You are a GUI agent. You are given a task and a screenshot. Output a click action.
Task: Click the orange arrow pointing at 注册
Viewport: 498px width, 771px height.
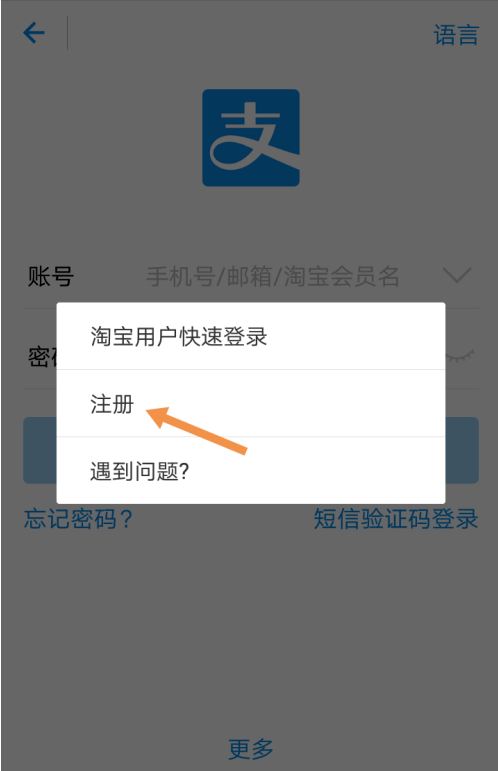point(196,430)
